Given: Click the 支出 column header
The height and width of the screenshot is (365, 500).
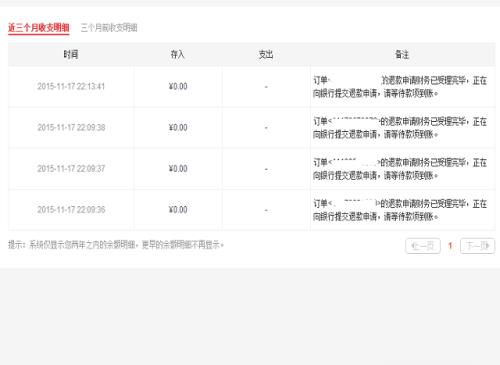Looking at the screenshot, I should coord(266,54).
